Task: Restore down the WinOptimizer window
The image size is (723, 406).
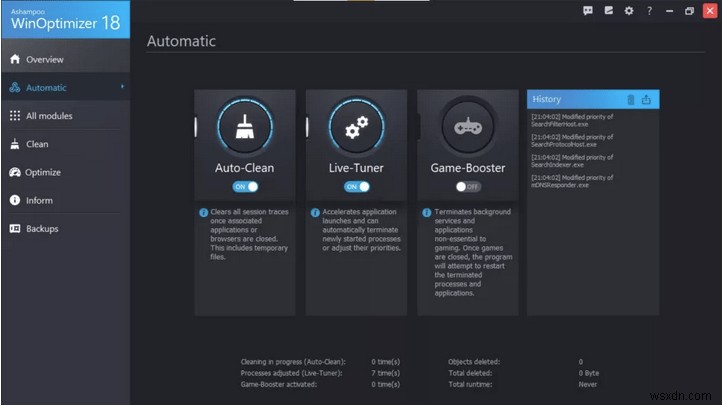Action: (689, 11)
